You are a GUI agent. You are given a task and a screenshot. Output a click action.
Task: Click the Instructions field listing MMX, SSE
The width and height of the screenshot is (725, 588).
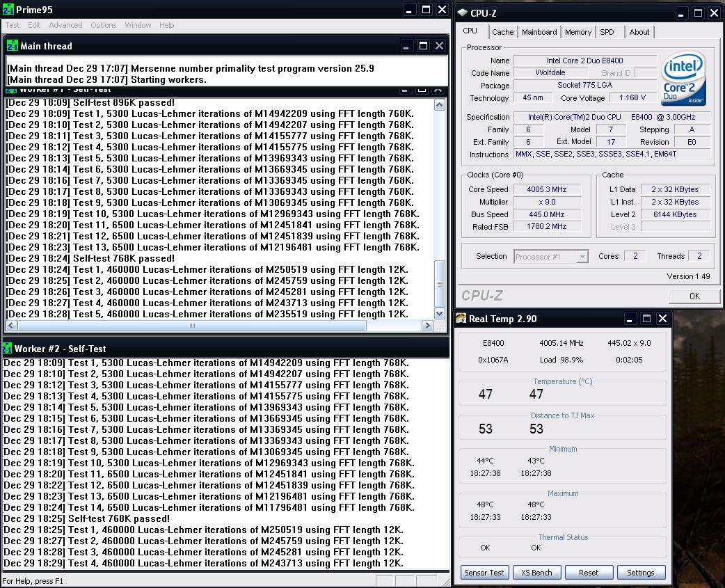point(612,154)
